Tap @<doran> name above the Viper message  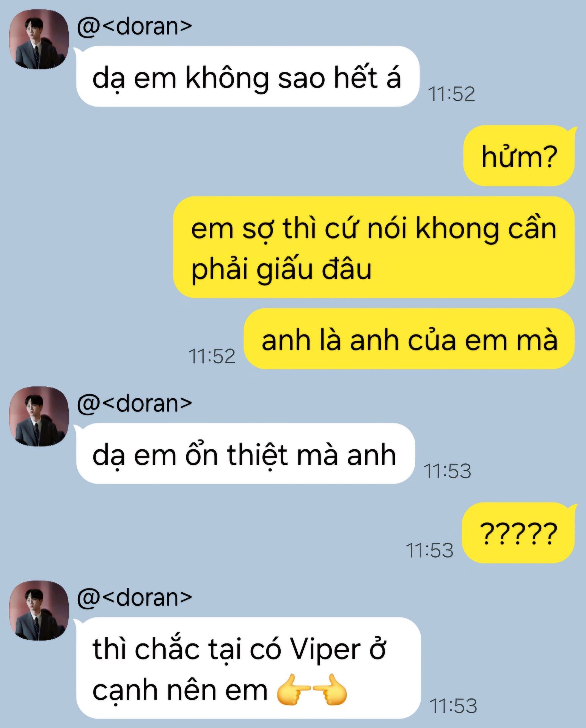(135, 598)
